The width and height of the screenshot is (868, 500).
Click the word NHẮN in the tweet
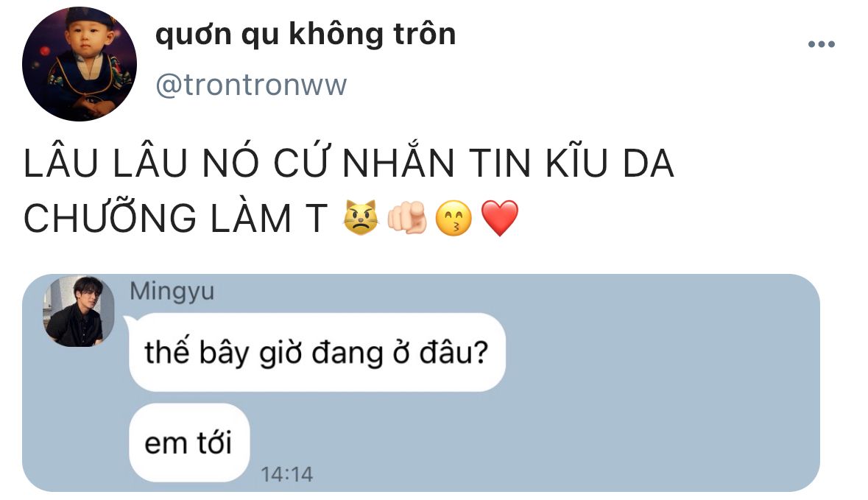398,163
